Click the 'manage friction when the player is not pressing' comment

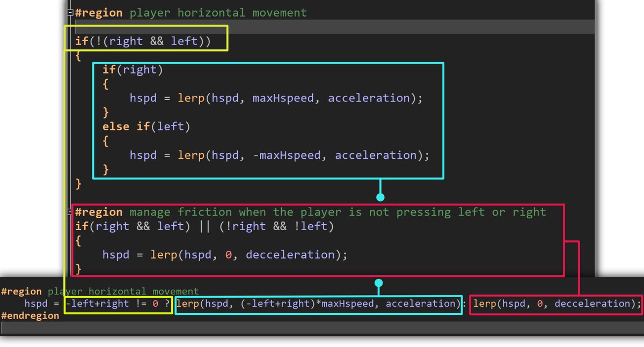tap(338, 212)
